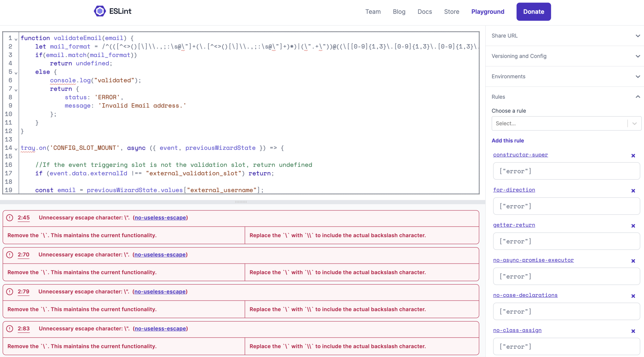Click the Donate button
Viewport: 644px width, 357px height.
533,12
